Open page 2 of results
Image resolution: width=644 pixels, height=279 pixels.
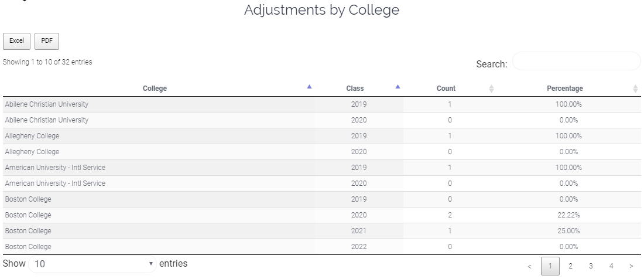tap(570, 266)
